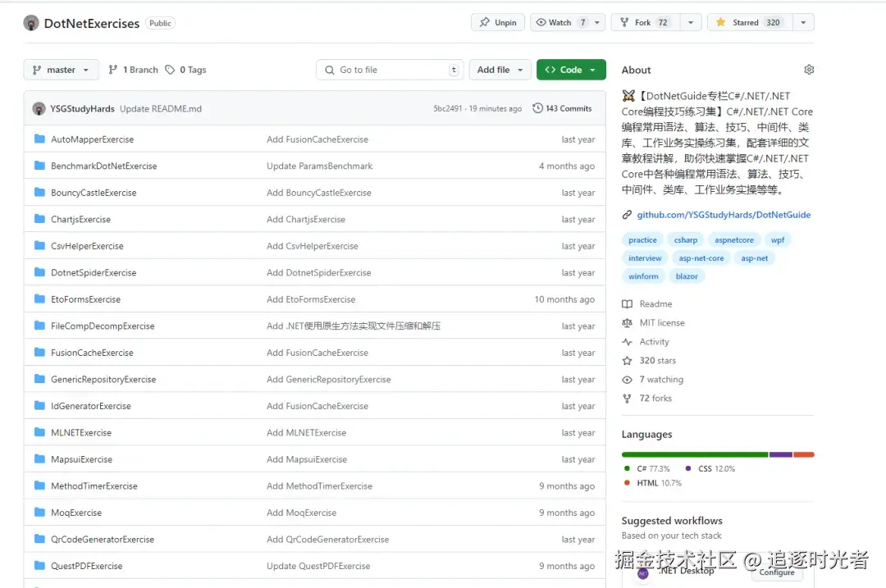
Task: Open the About settings gear icon
Action: 809,70
